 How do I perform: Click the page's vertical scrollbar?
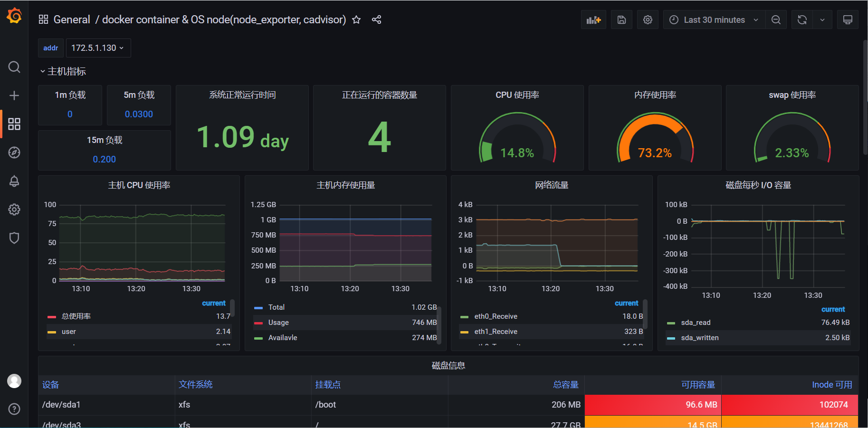pyautogui.click(x=865, y=97)
